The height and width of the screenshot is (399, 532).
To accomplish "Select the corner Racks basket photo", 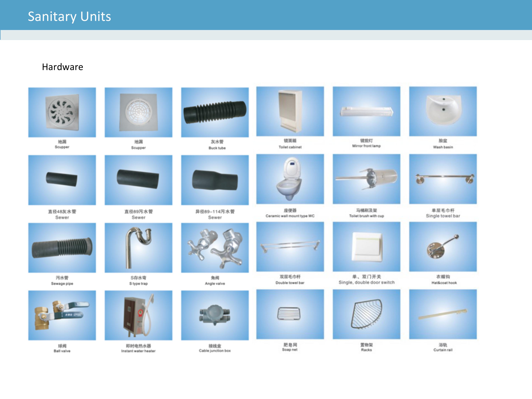I will [x=367, y=314].
